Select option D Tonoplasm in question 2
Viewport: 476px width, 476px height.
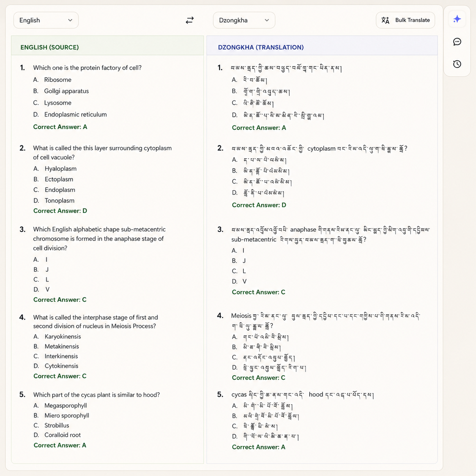(54, 200)
